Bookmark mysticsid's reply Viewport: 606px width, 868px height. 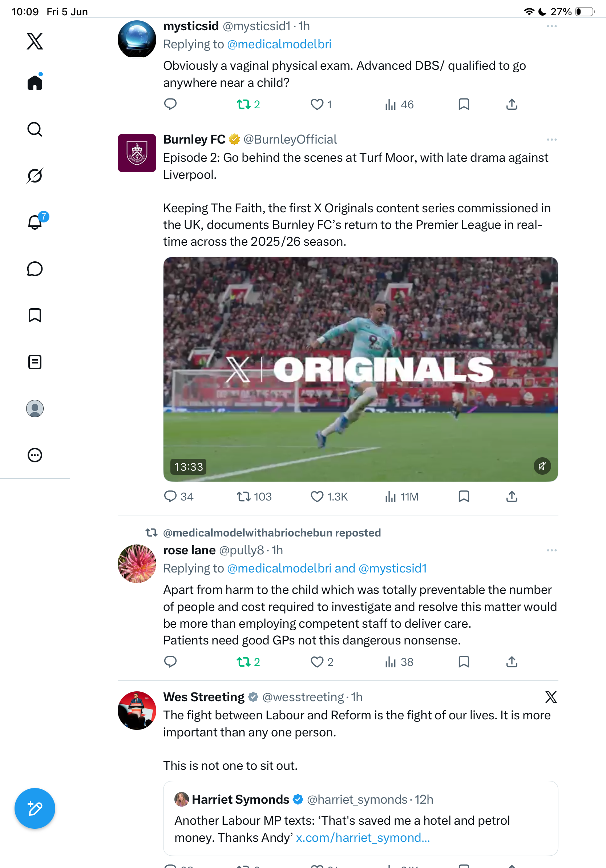point(464,104)
